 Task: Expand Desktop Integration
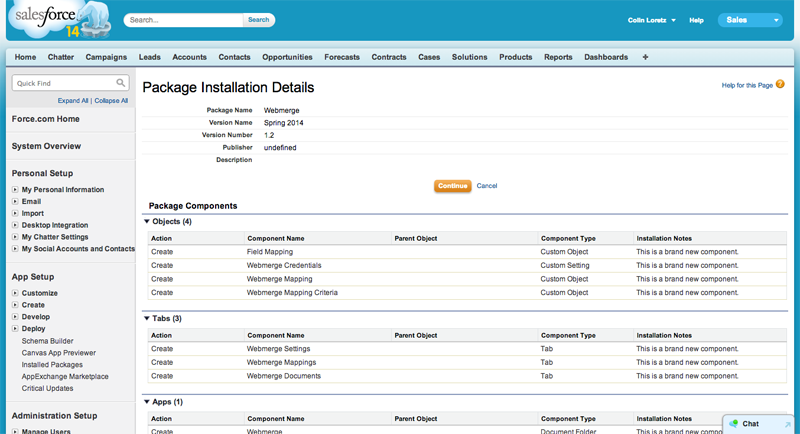(x=15, y=225)
